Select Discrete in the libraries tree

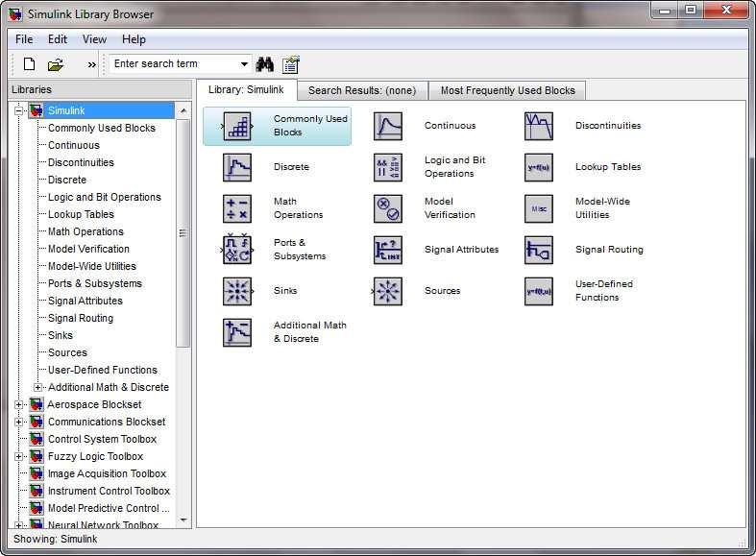(x=67, y=181)
